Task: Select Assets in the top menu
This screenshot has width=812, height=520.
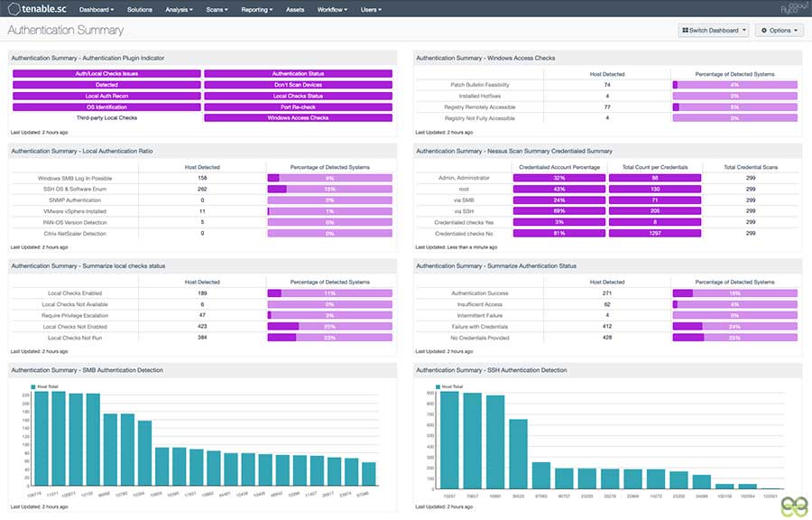Action: (295, 10)
